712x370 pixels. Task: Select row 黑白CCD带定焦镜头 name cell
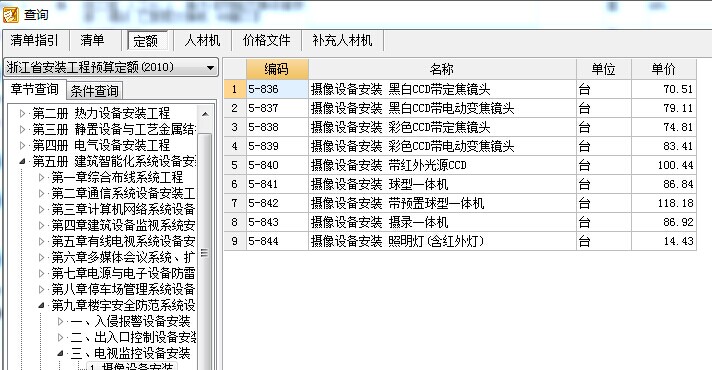pyautogui.click(x=442, y=89)
